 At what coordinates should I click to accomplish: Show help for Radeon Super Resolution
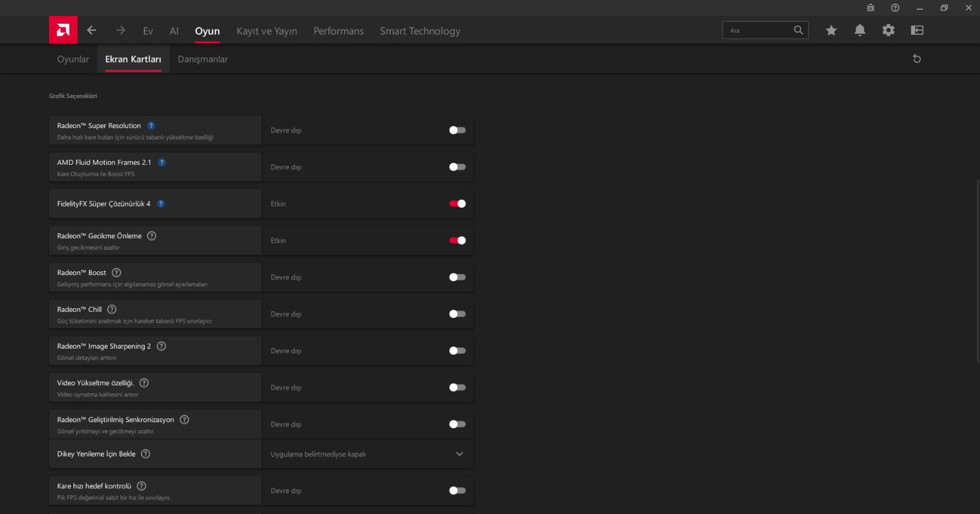click(x=151, y=126)
